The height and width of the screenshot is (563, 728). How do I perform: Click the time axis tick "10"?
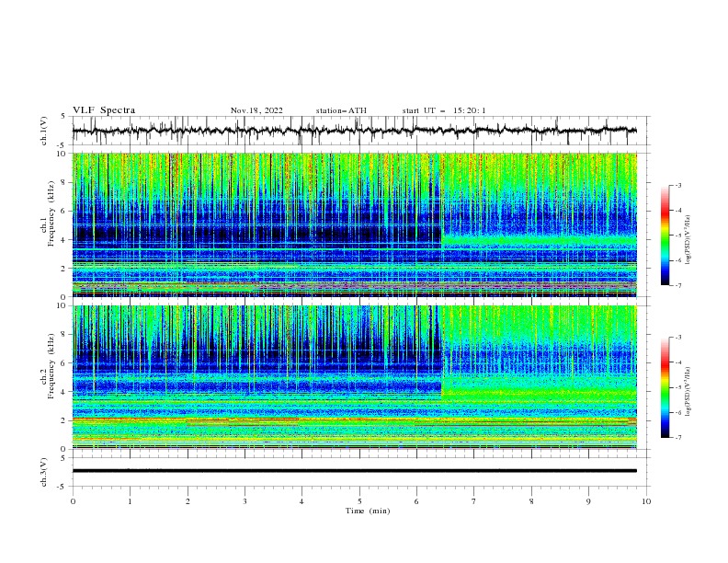(x=646, y=501)
